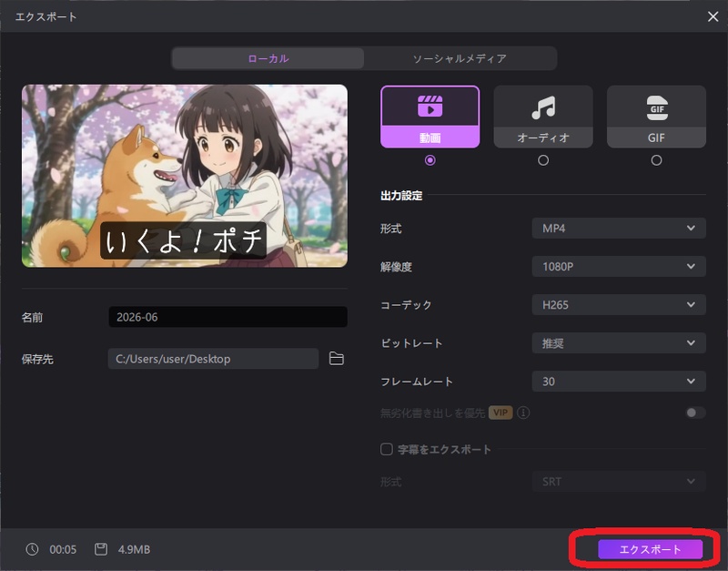Switch to the ローカル tab
Screen dimensions: 728x571
point(268,58)
